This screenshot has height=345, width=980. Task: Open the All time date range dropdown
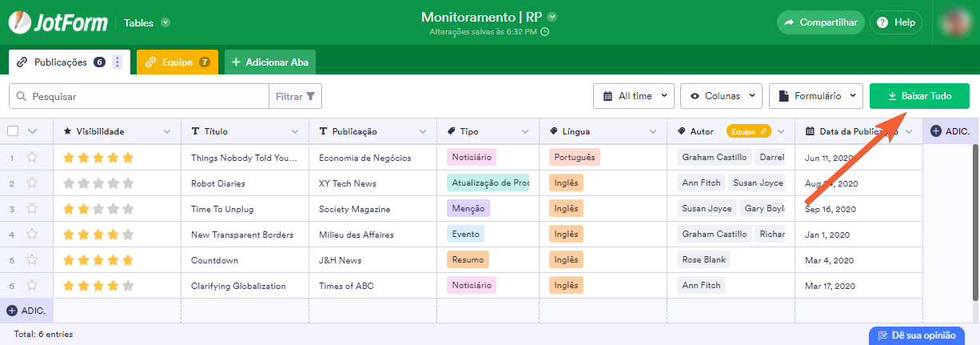(x=634, y=96)
